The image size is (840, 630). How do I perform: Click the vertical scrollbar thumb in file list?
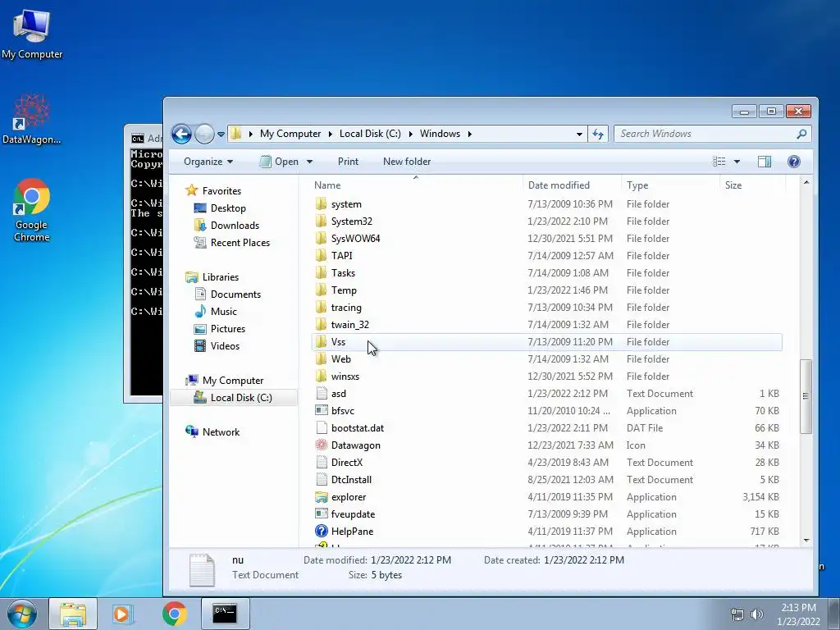click(x=806, y=396)
